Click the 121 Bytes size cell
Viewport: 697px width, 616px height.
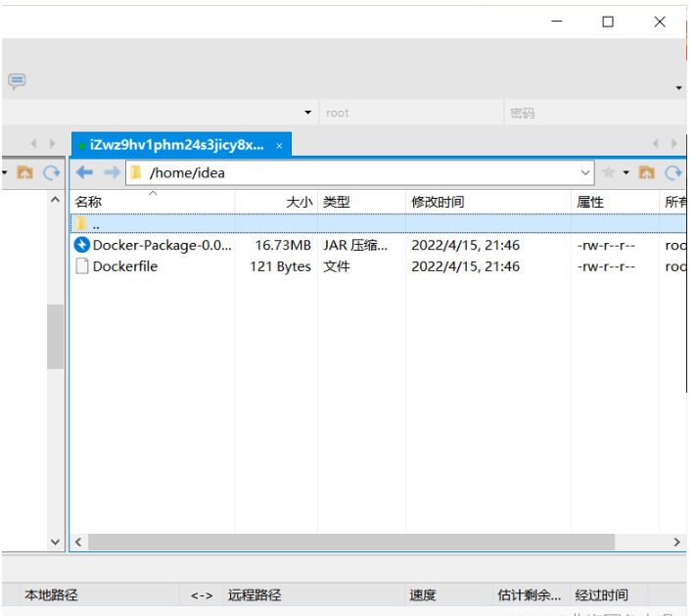click(280, 266)
